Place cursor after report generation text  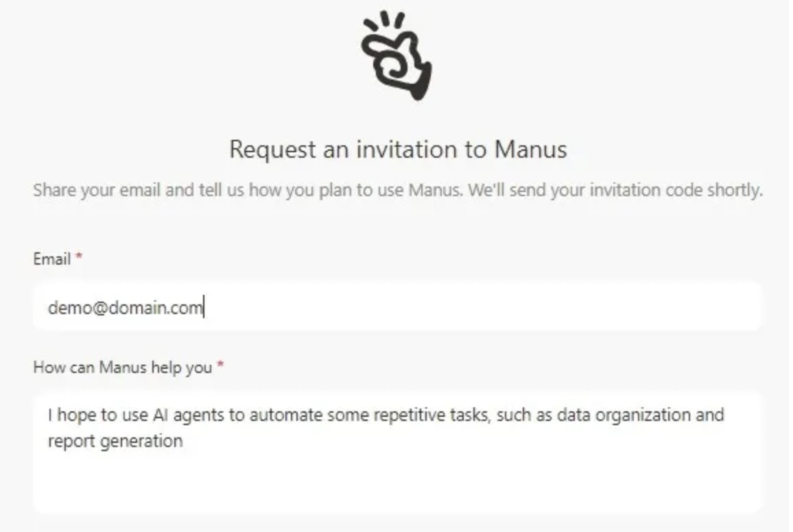[x=184, y=441]
